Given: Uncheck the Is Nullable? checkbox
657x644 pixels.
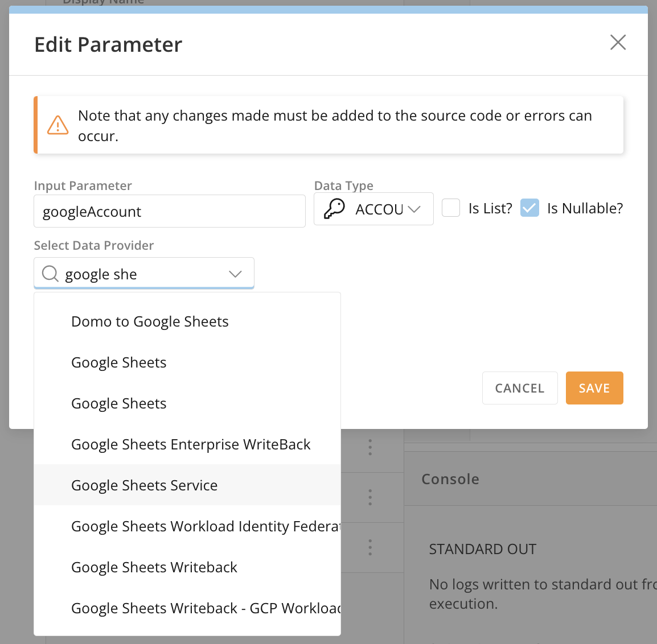Looking at the screenshot, I should [x=529, y=208].
